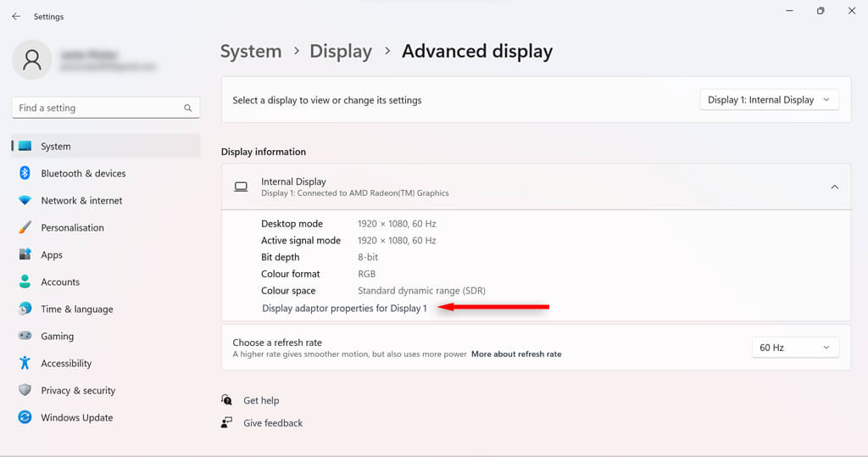Open Accessibility settings page
868x457 pixels.
tap(66, 363)
